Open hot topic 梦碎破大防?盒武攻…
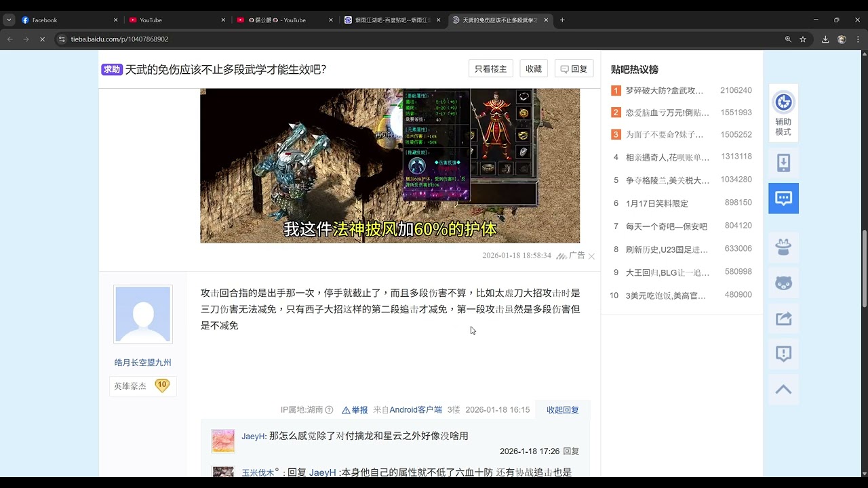 pyautogui.click(x=665, y=90)
